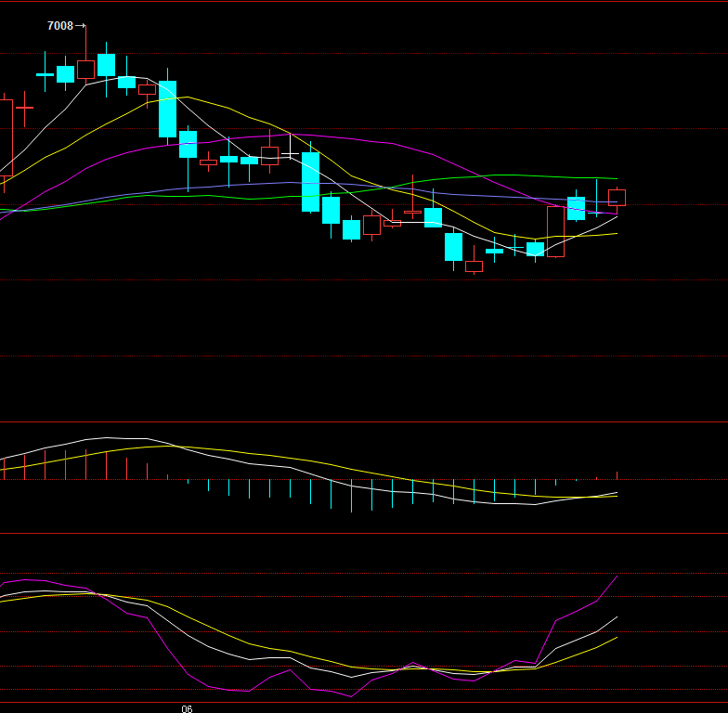Click the last red MACD histogram bar at right
The width and height of the screenshot is (728, 713).
click(x=617, y=475)
